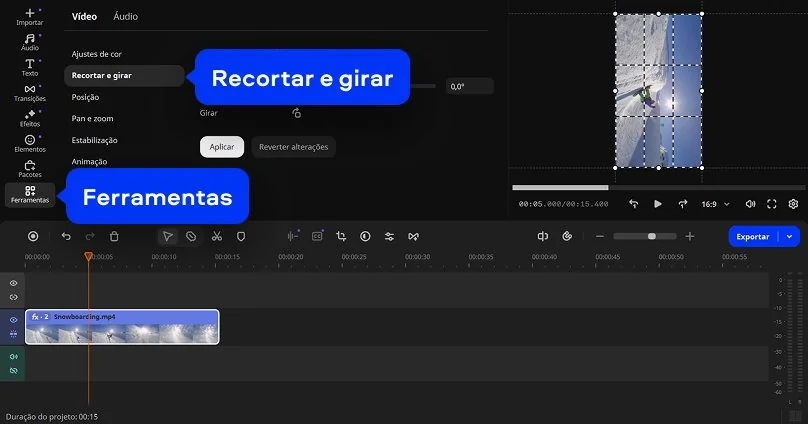Open Animação settings
Viewport: 808px width, 424px height.
(89, 161)
